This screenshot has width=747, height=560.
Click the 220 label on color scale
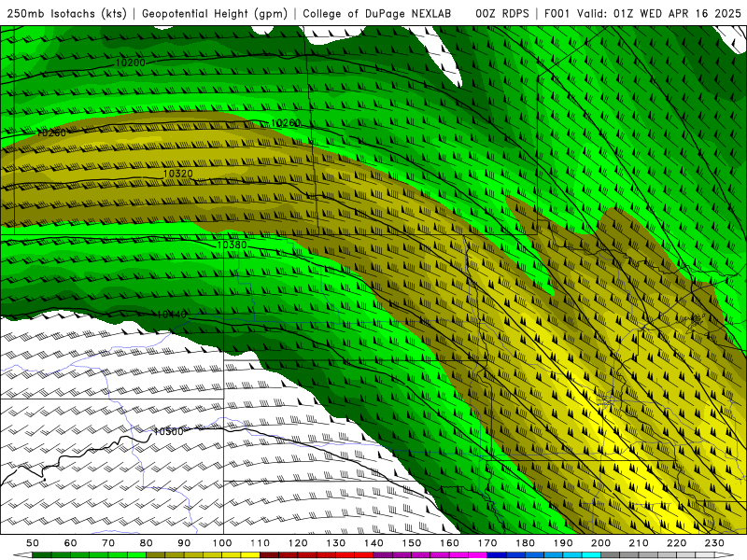coord(676,543)
